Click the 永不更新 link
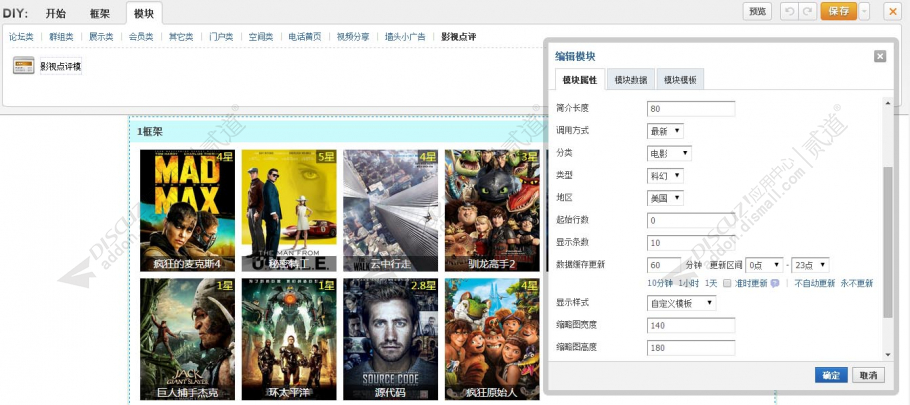Viewport: 910px width, 405px height. (857, 284)
